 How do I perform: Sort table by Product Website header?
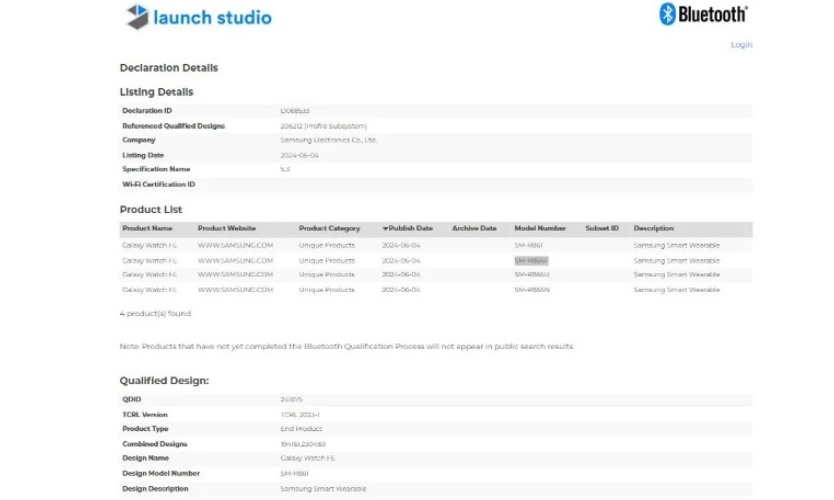pyautogui.click(x=227, y=228)
